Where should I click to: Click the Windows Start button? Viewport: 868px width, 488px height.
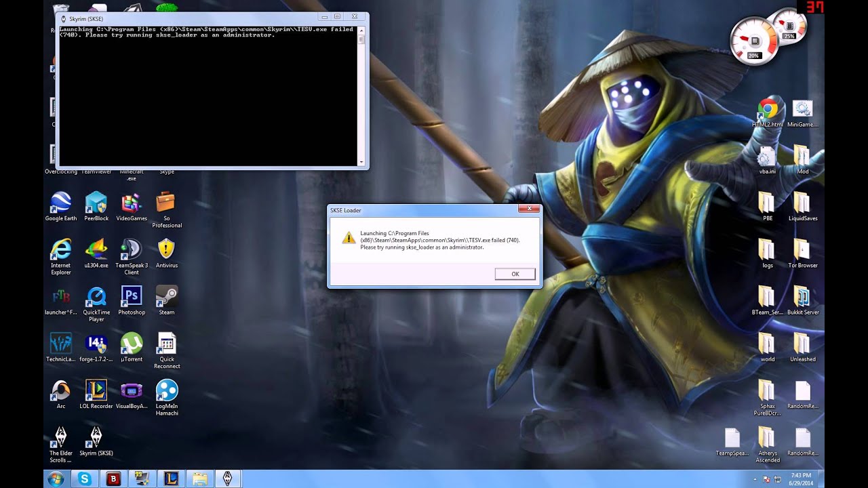56,479
